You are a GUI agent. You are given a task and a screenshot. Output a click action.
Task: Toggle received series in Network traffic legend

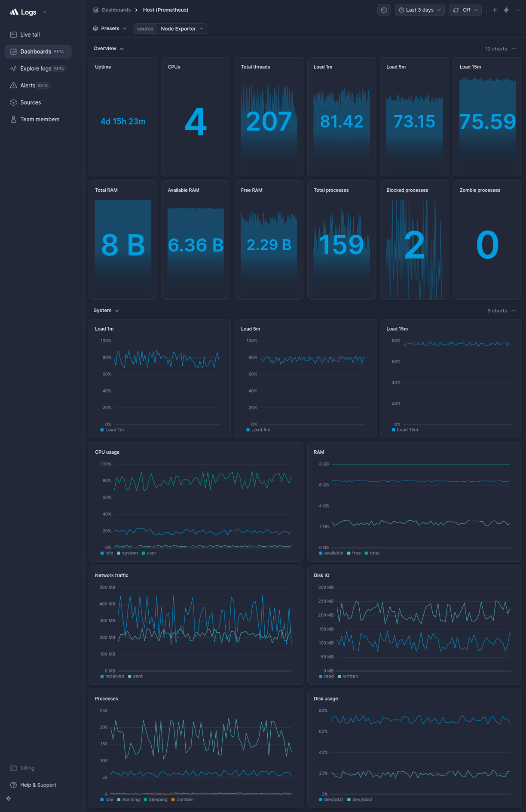pos(112,677)
